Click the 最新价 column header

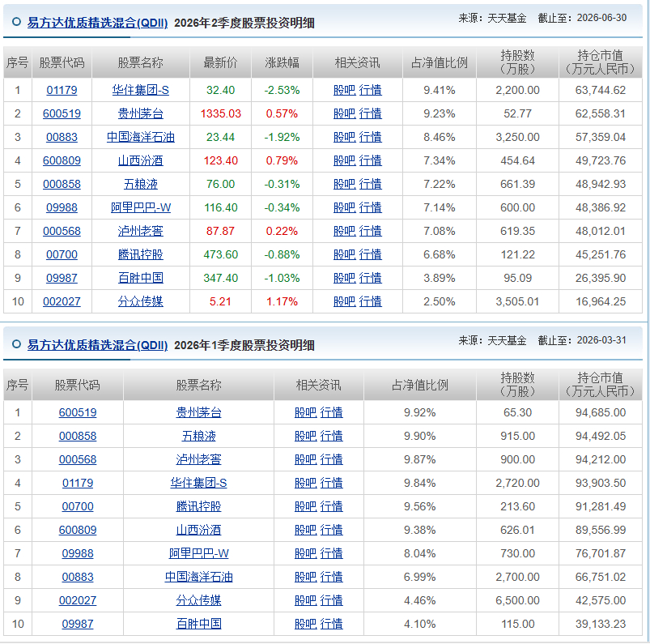click(220, 62)
